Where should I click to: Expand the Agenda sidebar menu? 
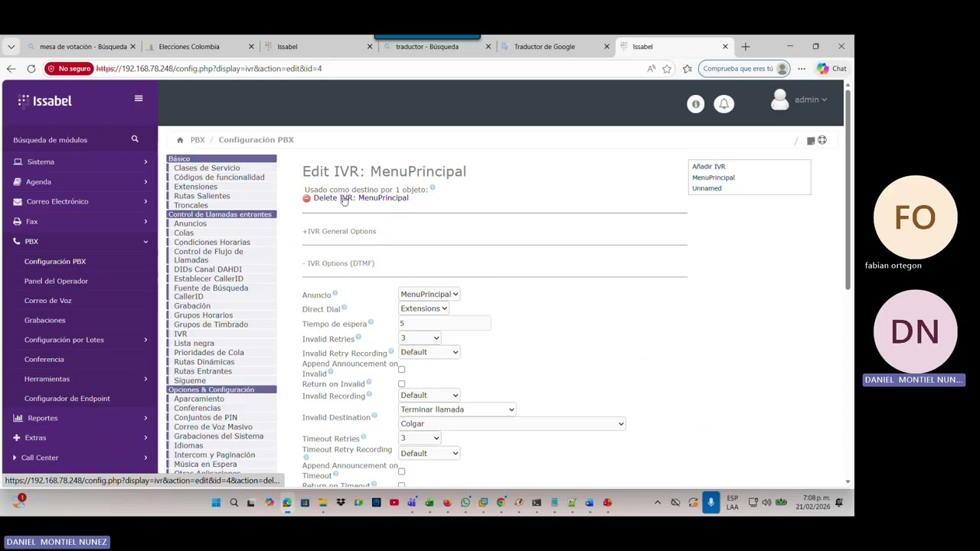click(x=80, y=182)
